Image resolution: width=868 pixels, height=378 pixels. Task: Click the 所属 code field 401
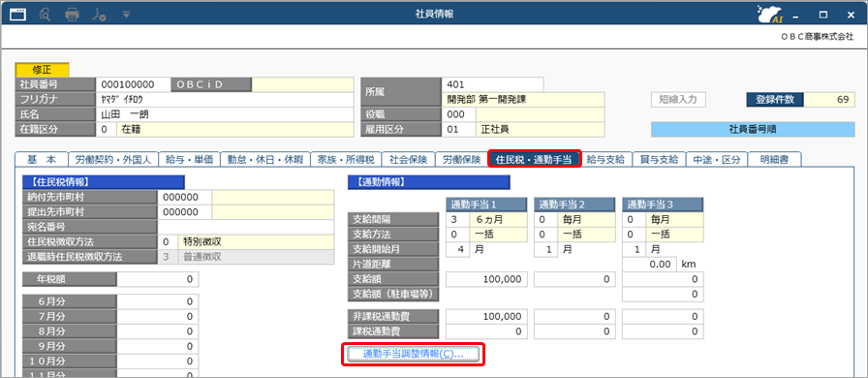[x=493, y=84]
